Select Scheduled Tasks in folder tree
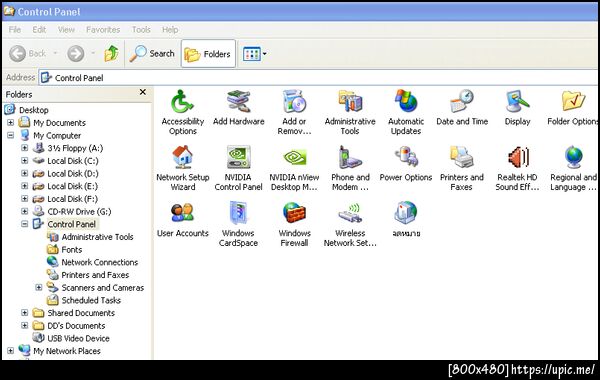600x380 pixels. pos(91,300)
